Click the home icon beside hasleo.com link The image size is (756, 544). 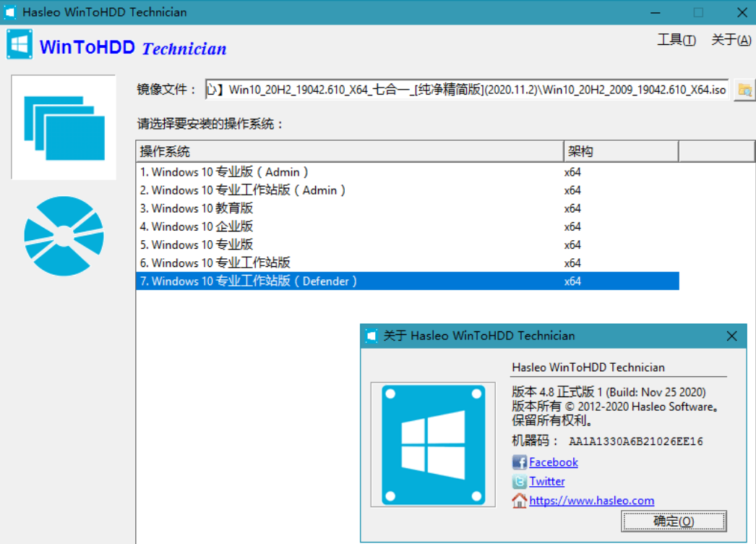click(519, 501)
